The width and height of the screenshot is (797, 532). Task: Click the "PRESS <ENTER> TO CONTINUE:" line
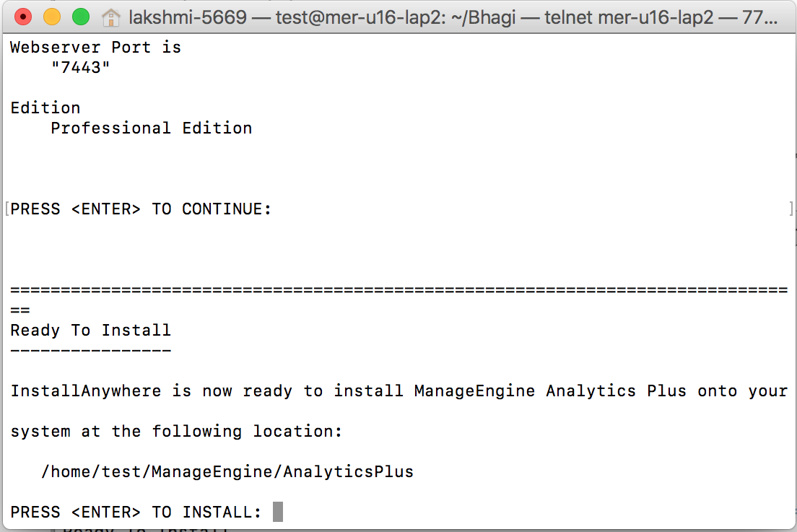coord(141,209)
